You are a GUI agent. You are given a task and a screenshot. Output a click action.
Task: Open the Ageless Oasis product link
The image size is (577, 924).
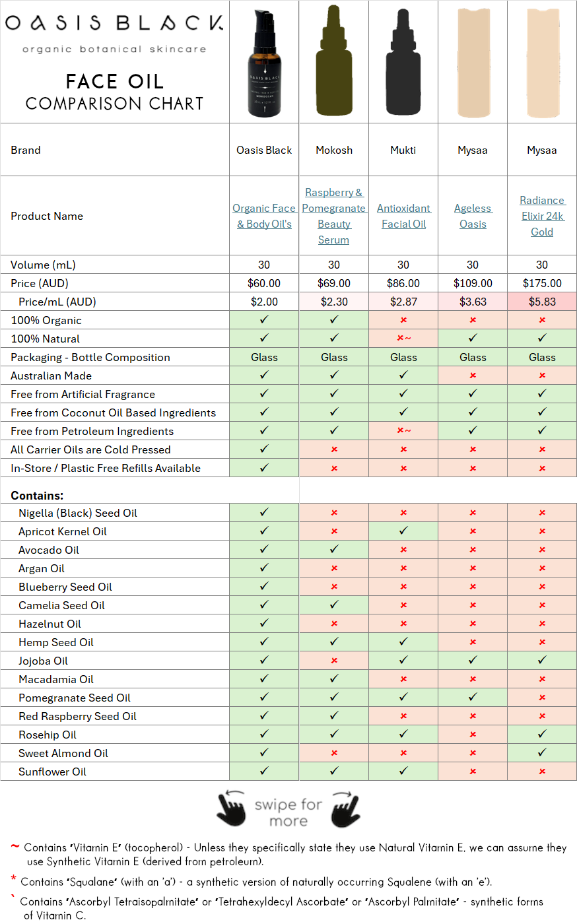point(473,216)
